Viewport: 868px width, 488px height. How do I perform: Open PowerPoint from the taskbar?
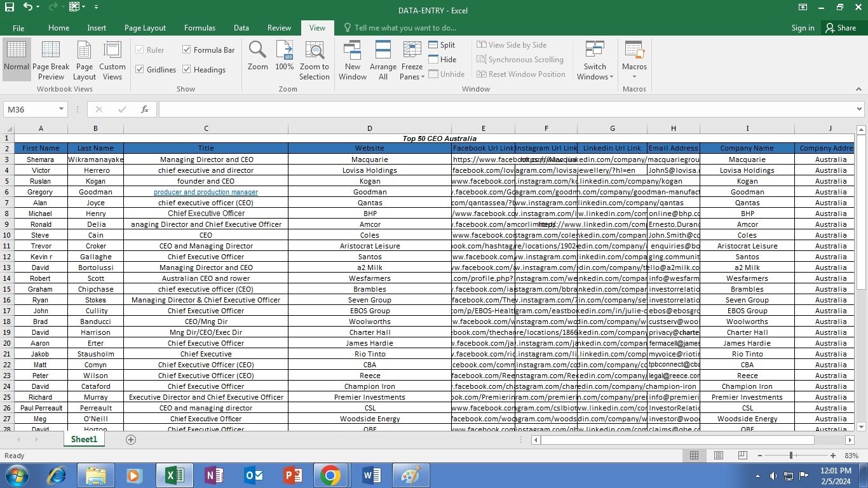coord(292,475)
